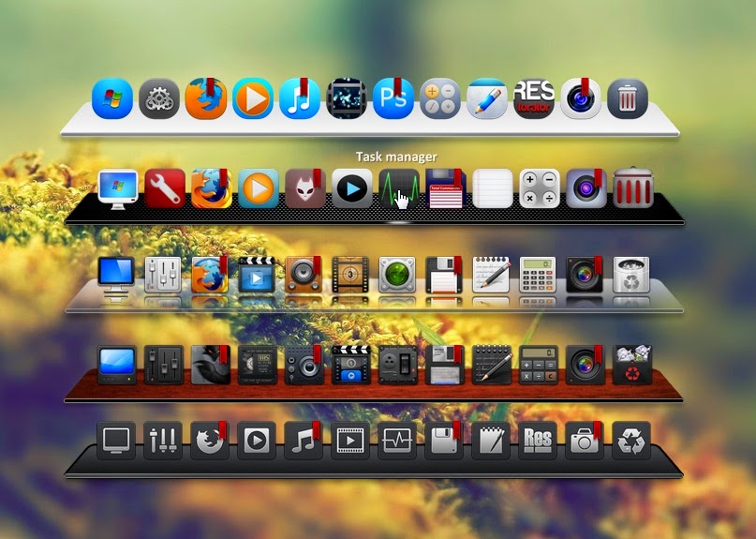Open the blue music note icon on white dock

coord(300,98)
